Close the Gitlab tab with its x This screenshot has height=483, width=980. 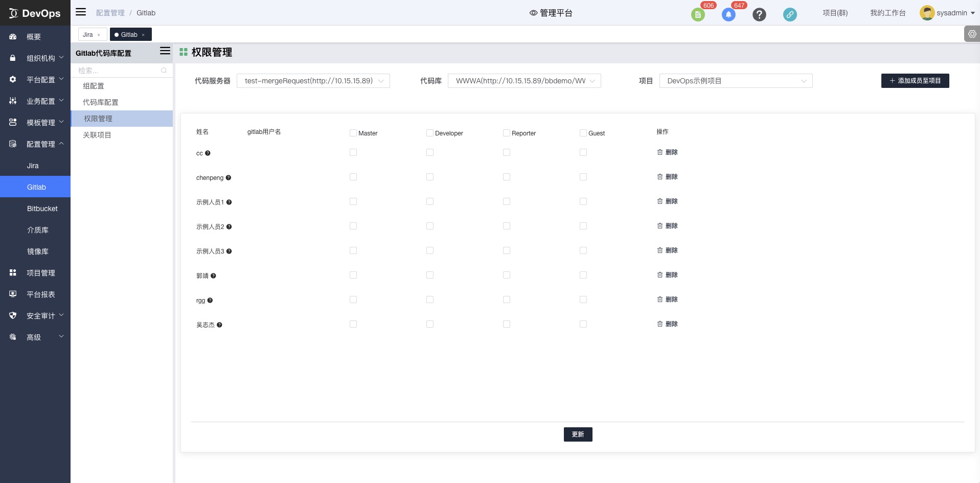143,35
